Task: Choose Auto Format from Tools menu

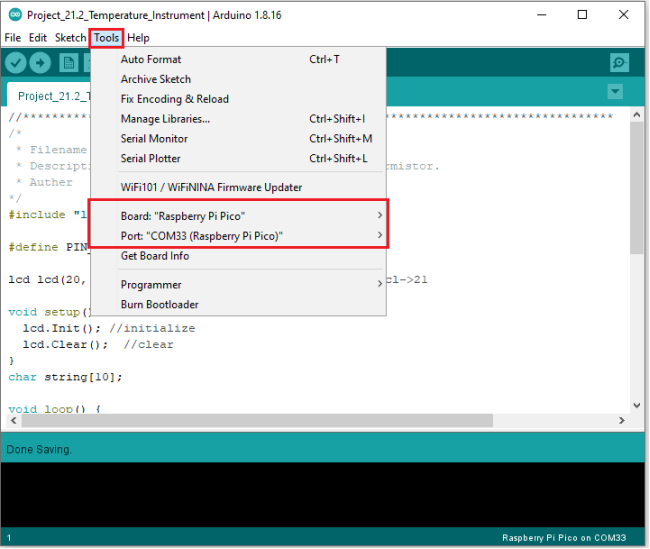Action: point(238,59)
